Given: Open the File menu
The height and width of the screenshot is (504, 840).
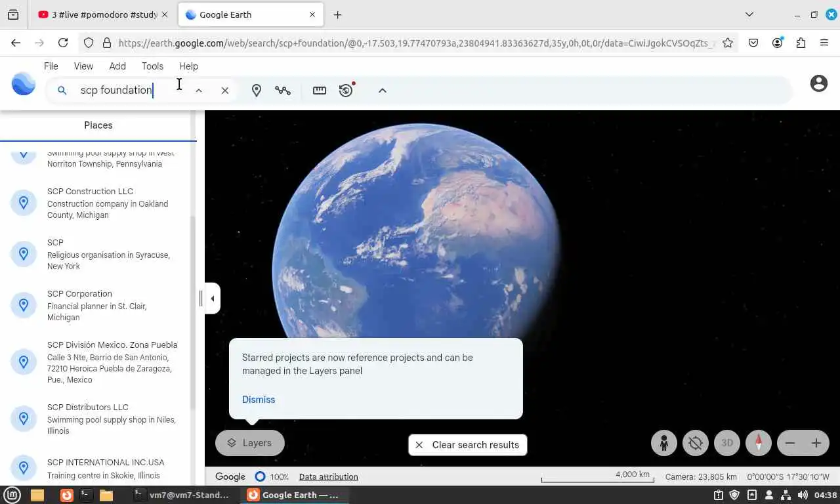Looking at the screenshot, I should [x=51, y=66].
